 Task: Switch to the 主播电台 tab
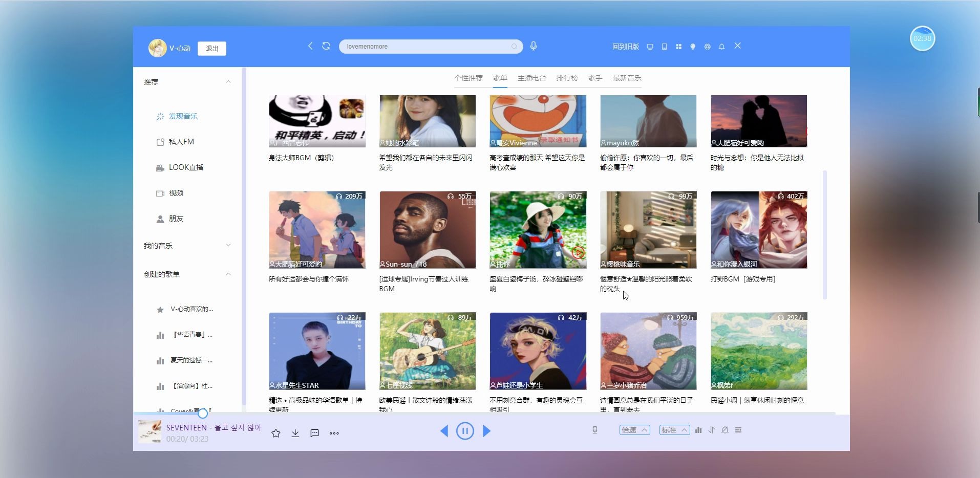tap(531, 78)
